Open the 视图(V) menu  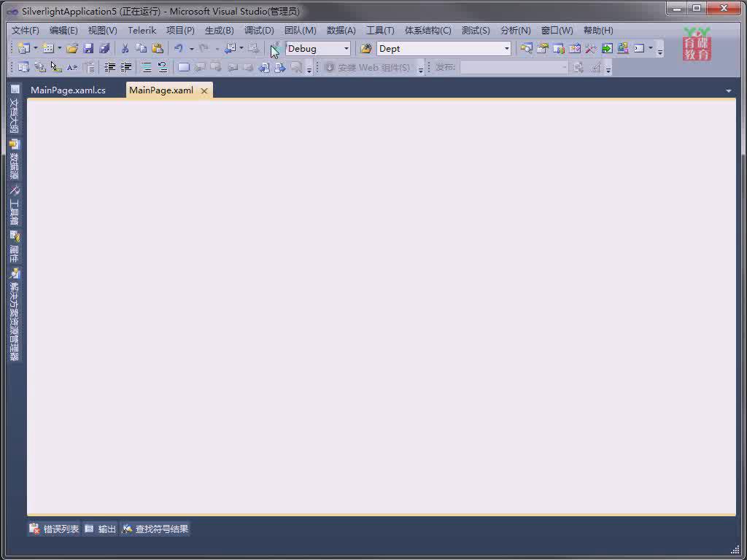coord(102,31)
